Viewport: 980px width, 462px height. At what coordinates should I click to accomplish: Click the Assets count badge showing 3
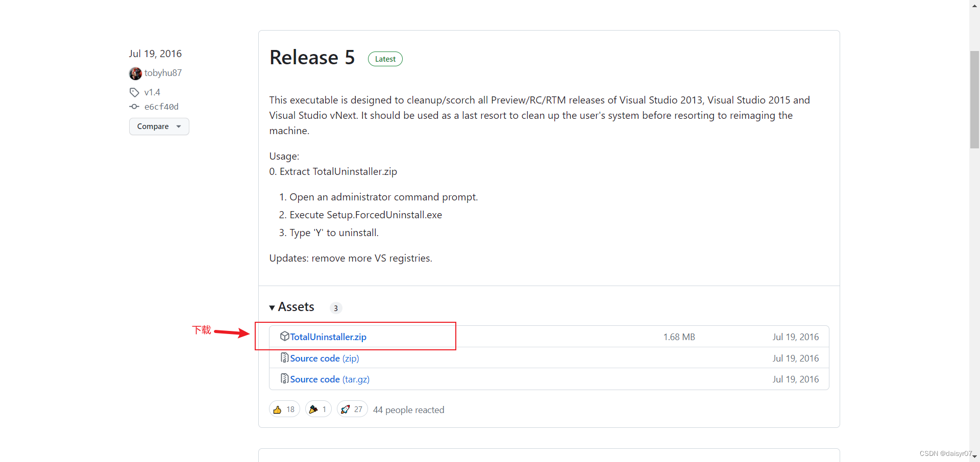tap(336, 308)
